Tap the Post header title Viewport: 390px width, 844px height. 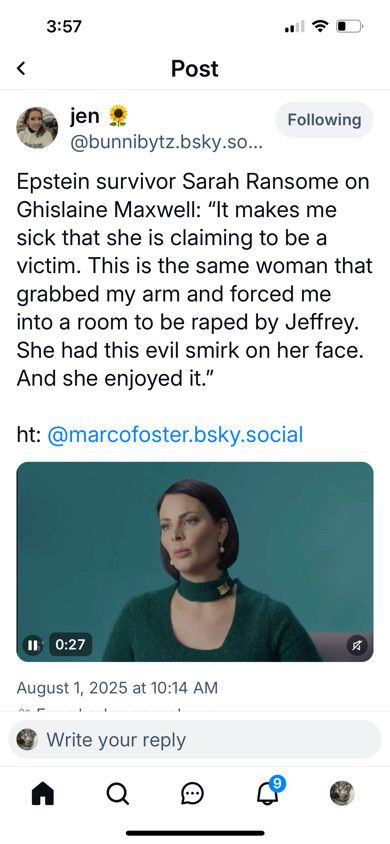click(195, 68)
